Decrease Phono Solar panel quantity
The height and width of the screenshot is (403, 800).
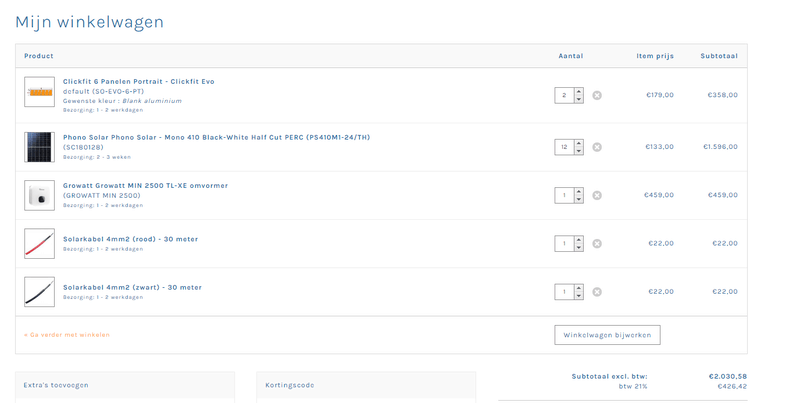(x=579, y=151)
